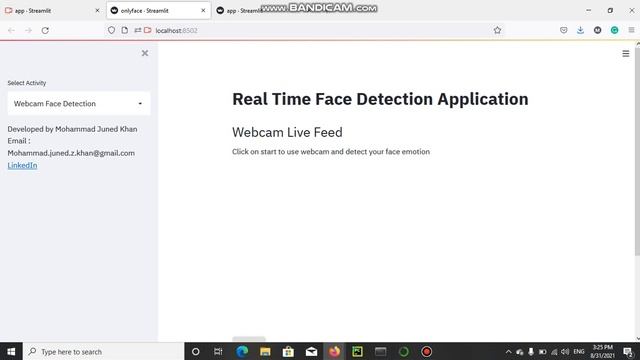Open the Select Activity dropdown

click(x=79, y=104)
